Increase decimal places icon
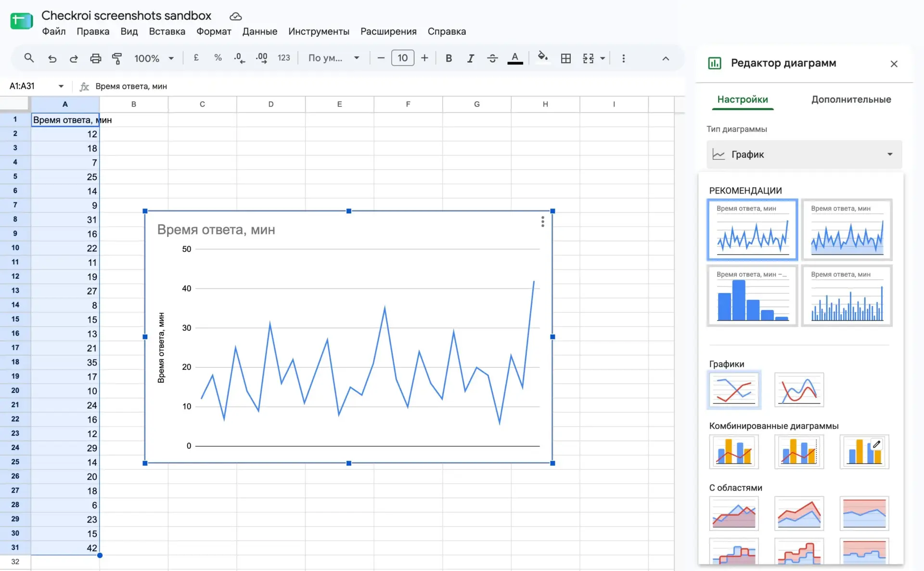 tap(261, 58)
